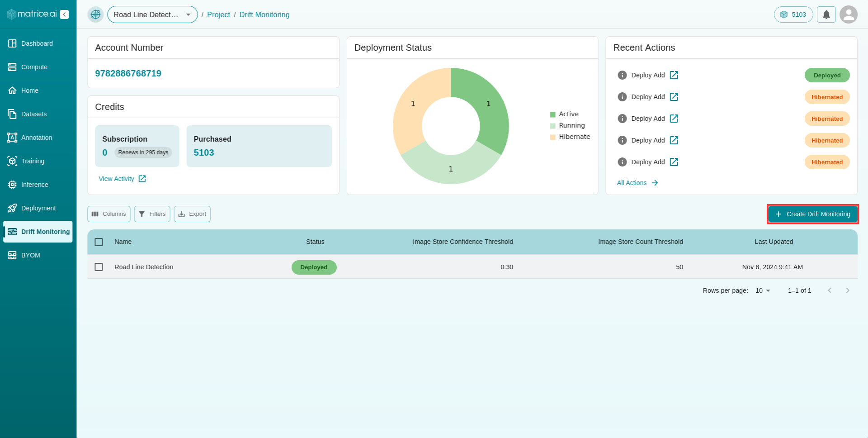The image size is (868, 438).
Task: Click Create Drift Monitoring button
Action: [x=813, y=214]
